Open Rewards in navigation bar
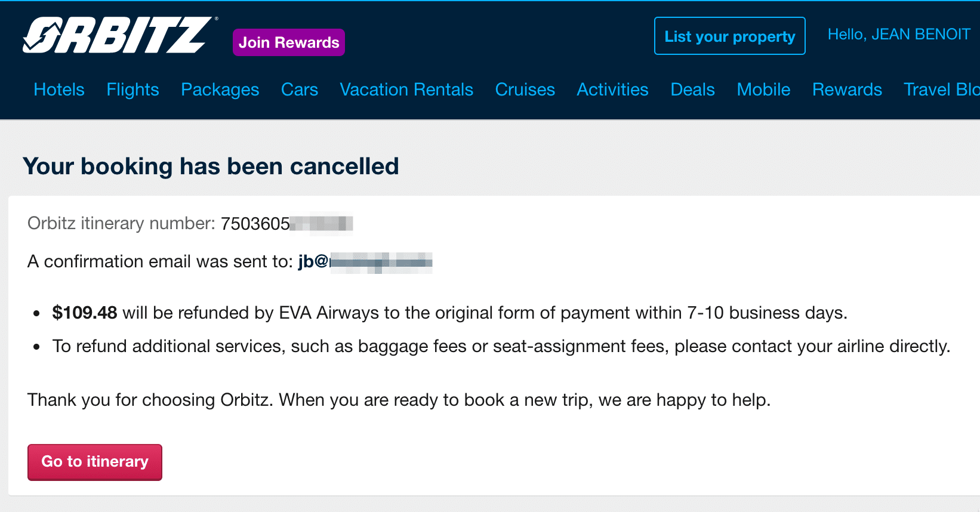 coord(847,90)
